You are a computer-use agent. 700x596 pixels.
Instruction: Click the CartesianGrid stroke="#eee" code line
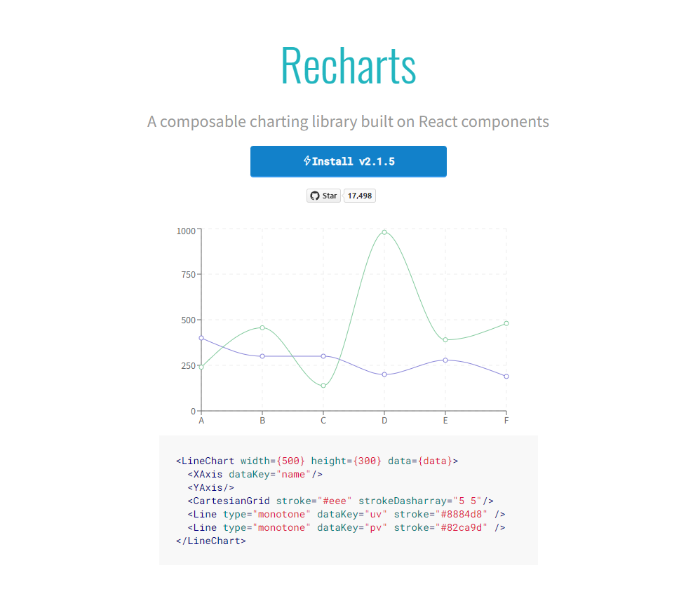click(x=341, y=501)
